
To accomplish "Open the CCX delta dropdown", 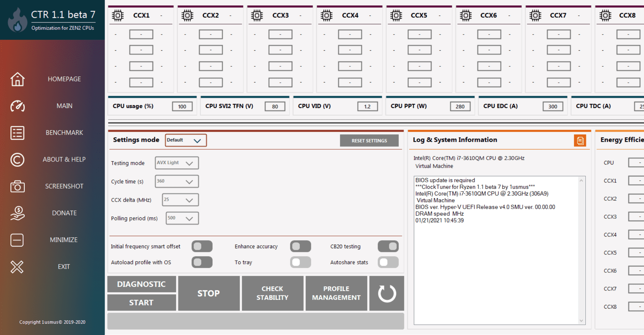I will pos(180,200).
